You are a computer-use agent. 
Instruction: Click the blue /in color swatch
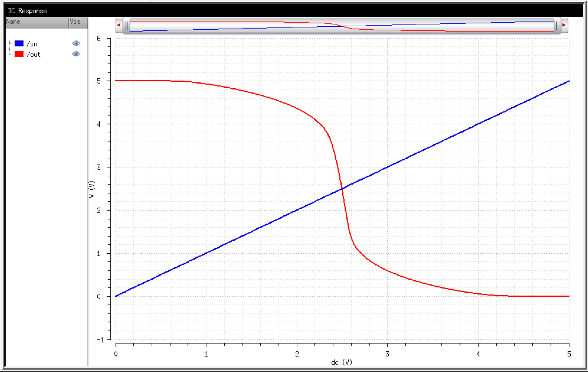(19, 43)
